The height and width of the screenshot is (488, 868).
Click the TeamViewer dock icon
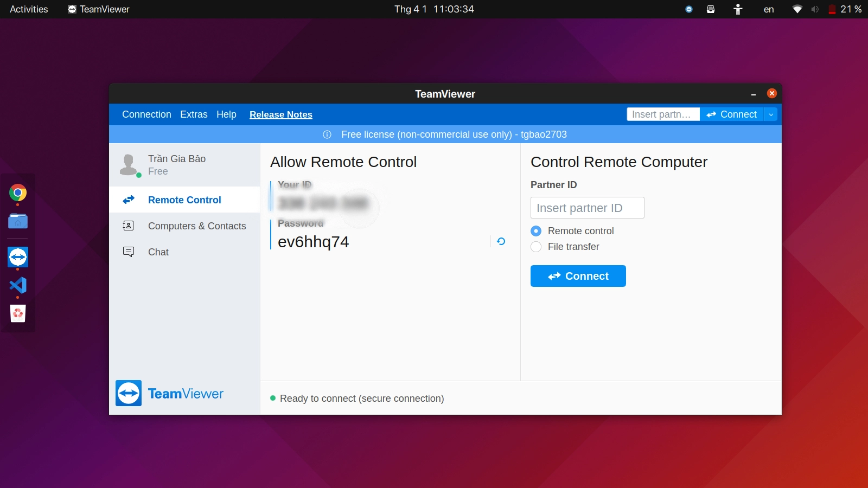click(18, 257)
